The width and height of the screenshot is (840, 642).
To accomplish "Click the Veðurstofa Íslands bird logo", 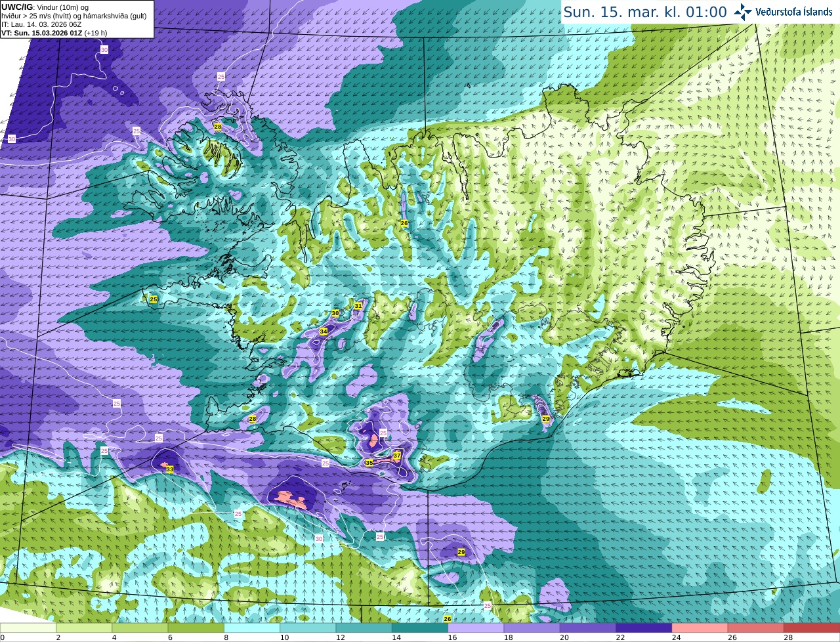I will (743, 12).
